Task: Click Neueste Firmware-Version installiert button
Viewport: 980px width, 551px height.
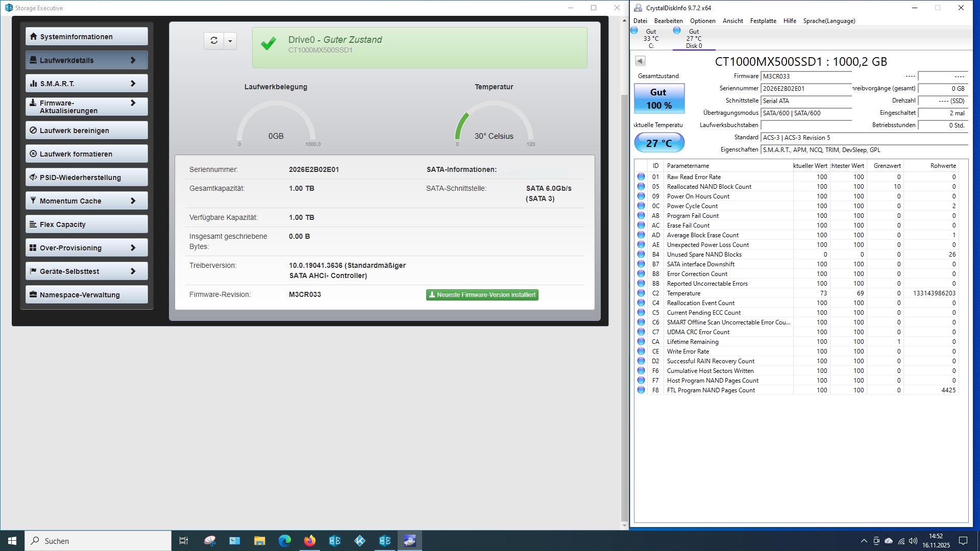Action: [x=482, y=295]
